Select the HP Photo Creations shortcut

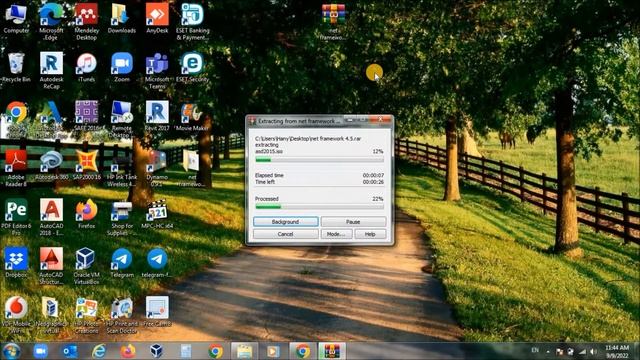(86, 315)
